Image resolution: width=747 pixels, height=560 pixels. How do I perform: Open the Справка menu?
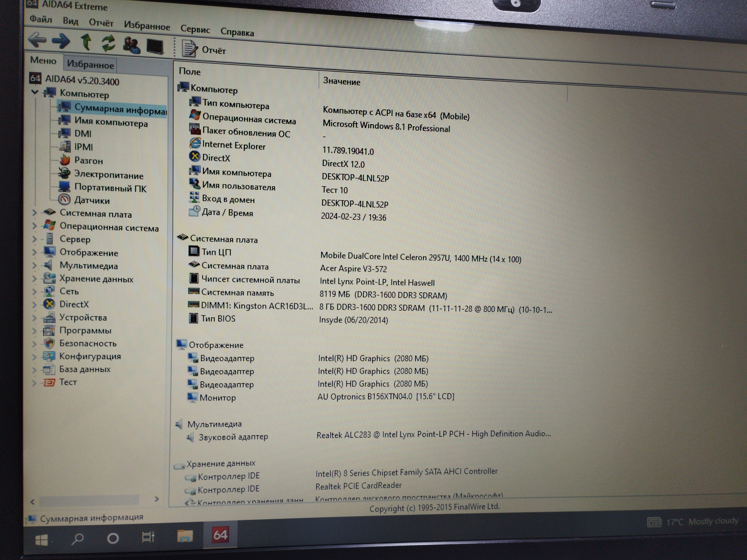point(237,32)
